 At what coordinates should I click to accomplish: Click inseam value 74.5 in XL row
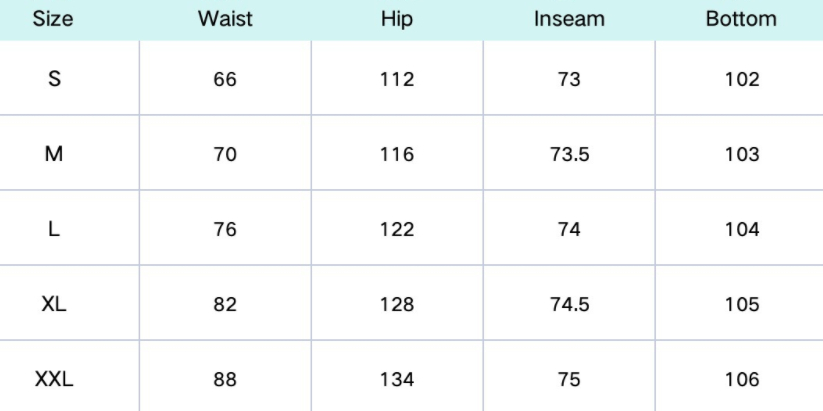point(569,305)
